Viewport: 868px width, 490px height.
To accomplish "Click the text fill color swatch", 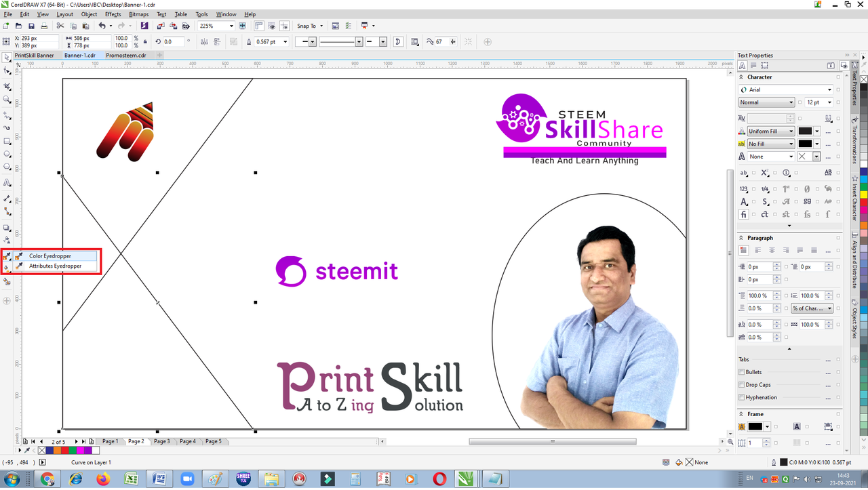I will [805, 131].
